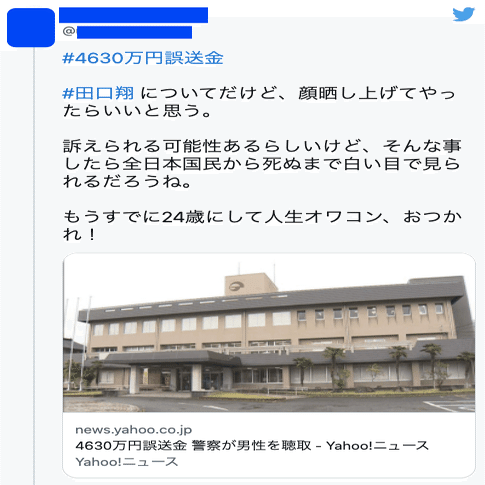Open the #4630万円誤送金 hashtag
The width and height of the screenshot is (485, 485).
143,58
